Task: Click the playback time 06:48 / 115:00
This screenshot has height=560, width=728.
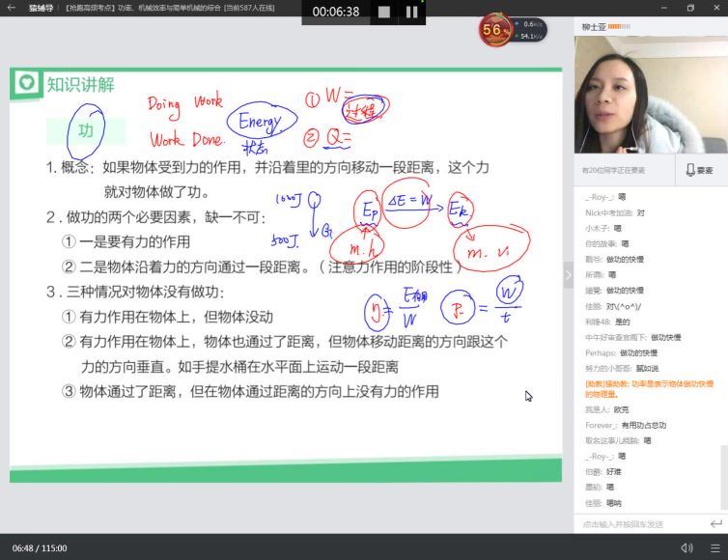Action: click(40, 547)
